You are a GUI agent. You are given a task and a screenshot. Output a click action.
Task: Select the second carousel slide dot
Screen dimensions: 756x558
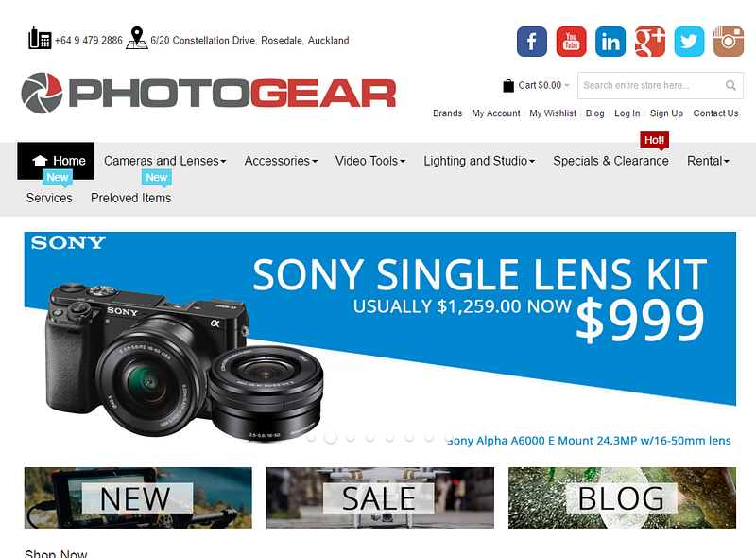point(331,437)
